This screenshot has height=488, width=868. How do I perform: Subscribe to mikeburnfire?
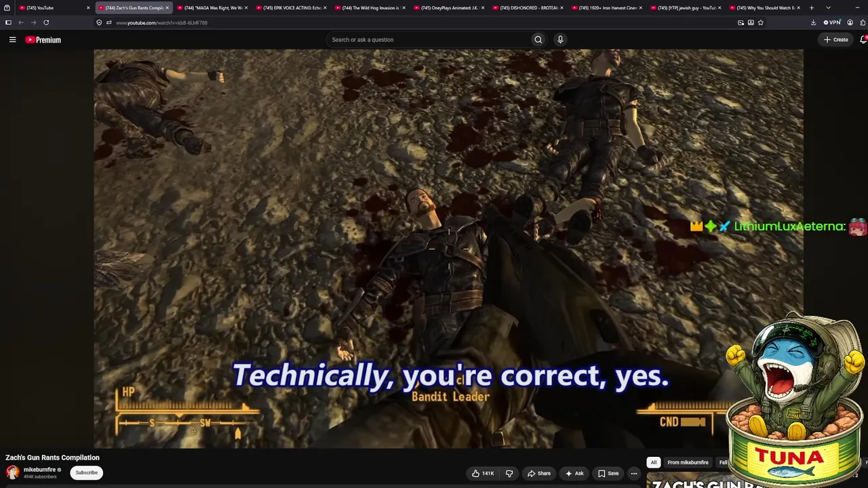click(x=87, y=472)
